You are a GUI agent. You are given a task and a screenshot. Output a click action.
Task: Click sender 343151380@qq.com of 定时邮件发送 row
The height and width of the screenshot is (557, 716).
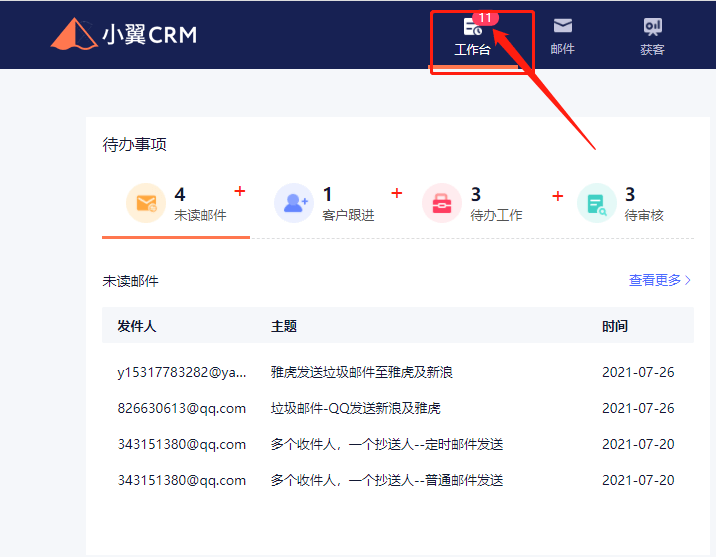(x=182, y=444)
